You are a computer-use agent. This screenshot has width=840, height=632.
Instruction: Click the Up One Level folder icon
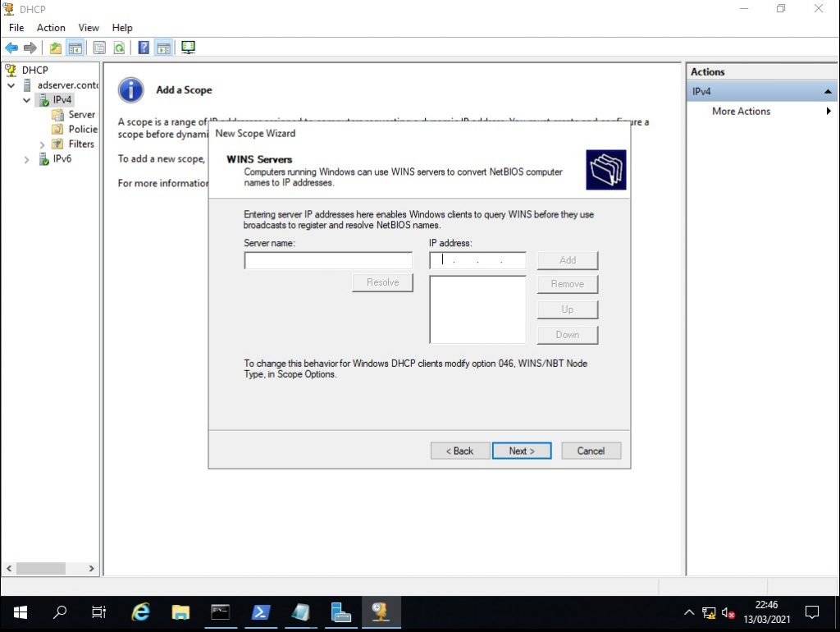55,48
